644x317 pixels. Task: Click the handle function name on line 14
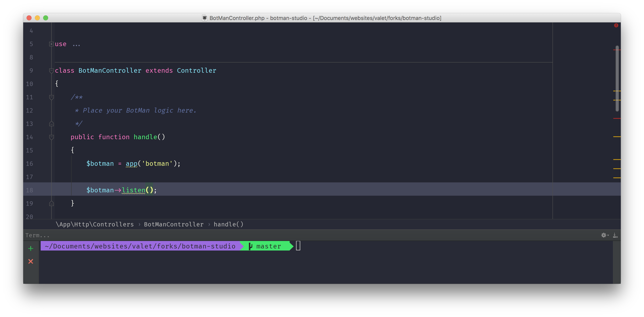coord(145,137)
